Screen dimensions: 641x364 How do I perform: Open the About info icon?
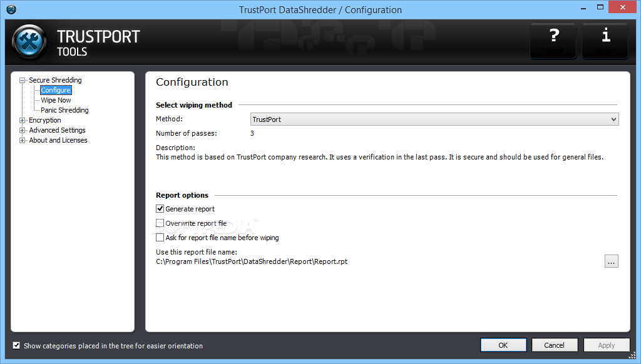coord(605,41)
